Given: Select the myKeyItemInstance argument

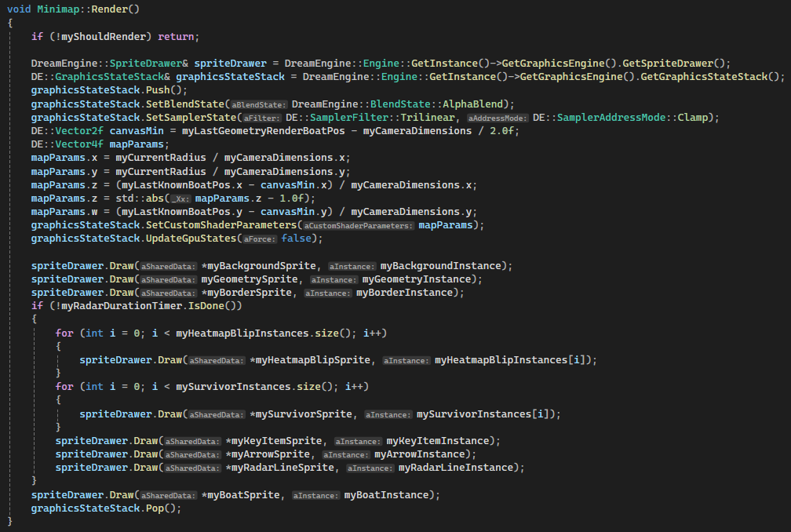Looking at the screenshot, I should [438, 441].
